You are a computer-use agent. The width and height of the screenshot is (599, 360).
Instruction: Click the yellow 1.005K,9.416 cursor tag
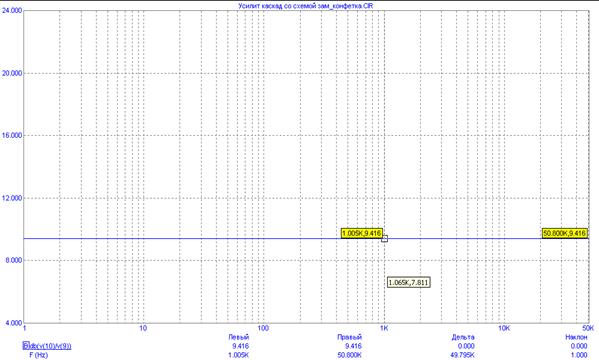pos(361,233)
